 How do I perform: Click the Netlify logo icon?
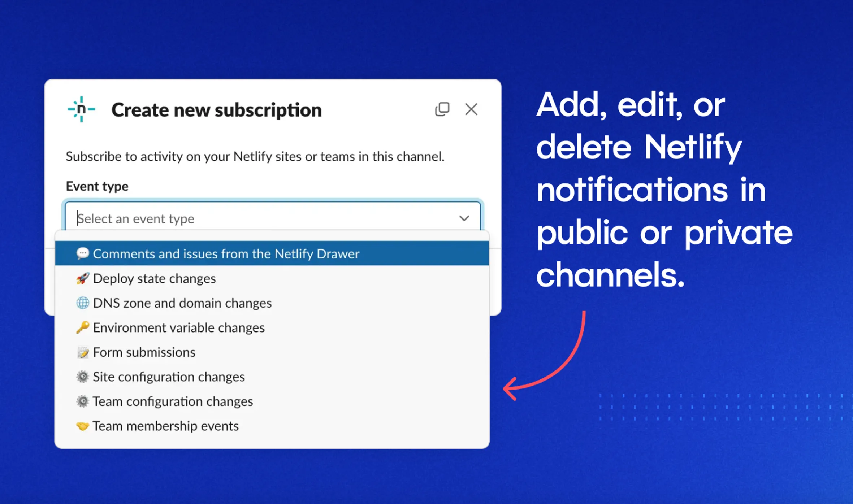(x=81, y=109)
